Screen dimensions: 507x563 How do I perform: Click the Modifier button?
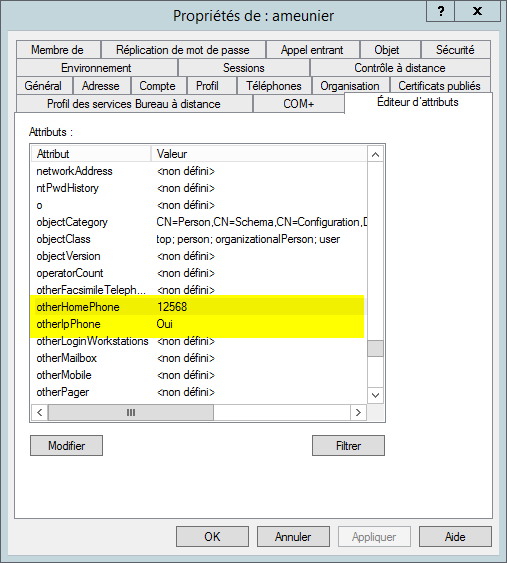tap(66, 446)
